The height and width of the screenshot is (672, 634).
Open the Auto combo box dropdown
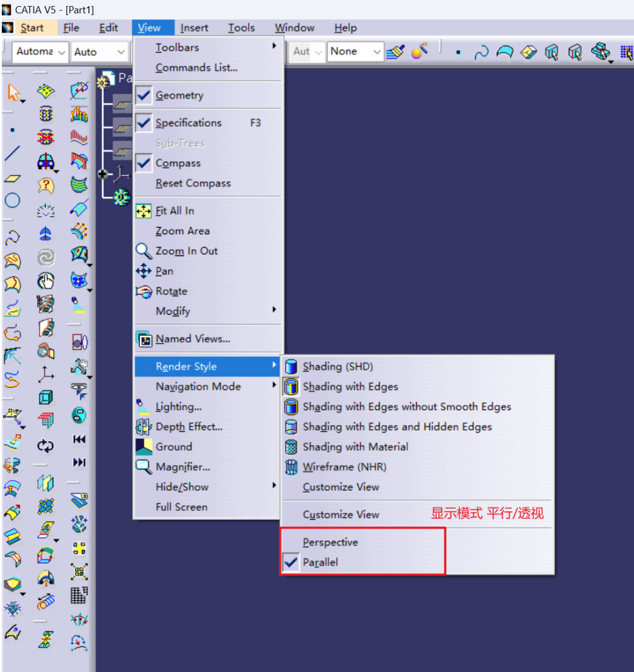(121, 53)
